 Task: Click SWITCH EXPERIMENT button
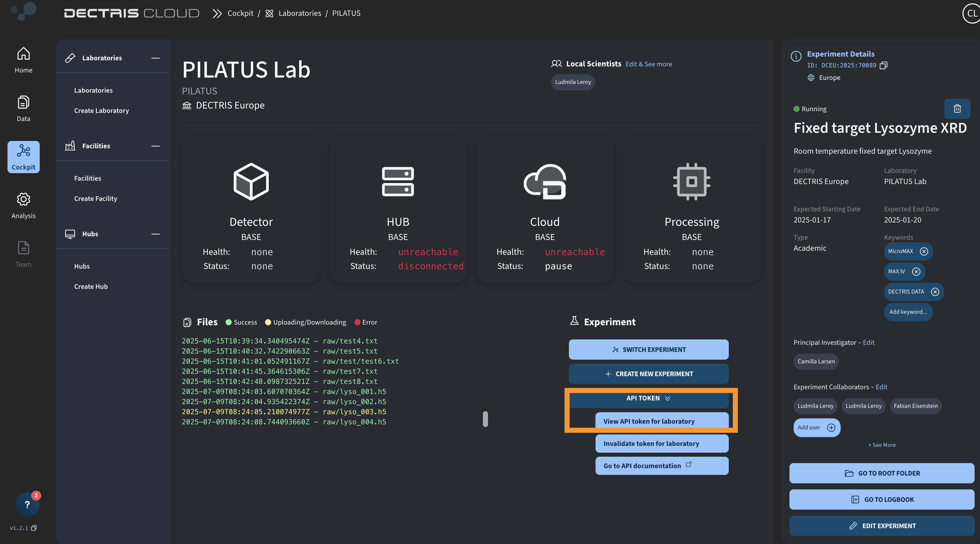[648, 350]
